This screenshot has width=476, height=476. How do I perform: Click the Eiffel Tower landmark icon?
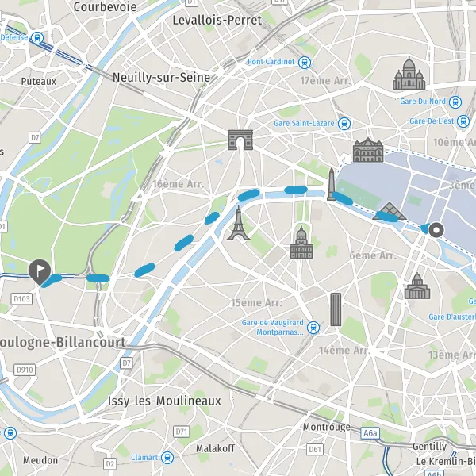(239, 223)
